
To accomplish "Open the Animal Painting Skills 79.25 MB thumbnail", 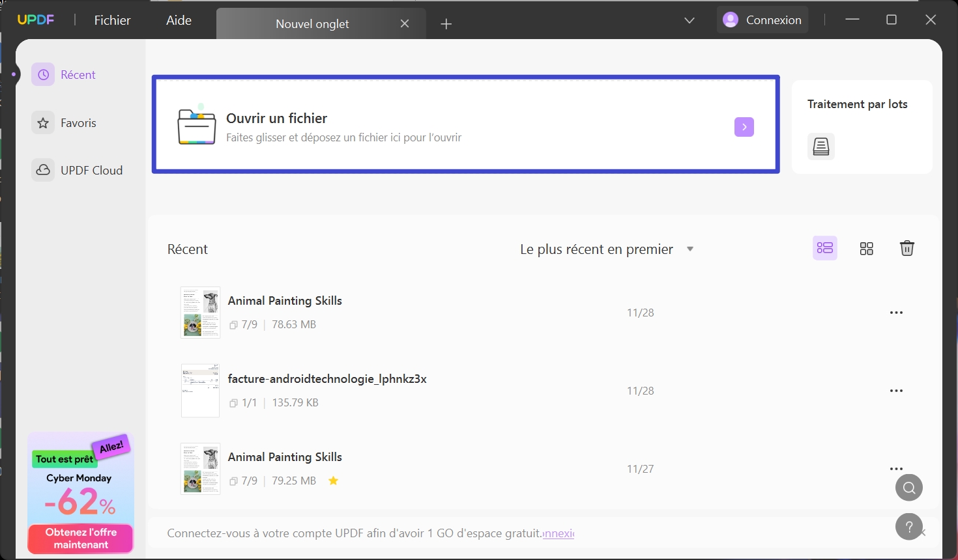I will coord(200,469).
